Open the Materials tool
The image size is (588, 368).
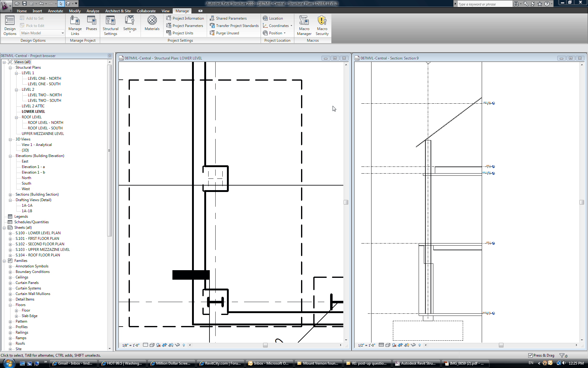click(152, 23)
